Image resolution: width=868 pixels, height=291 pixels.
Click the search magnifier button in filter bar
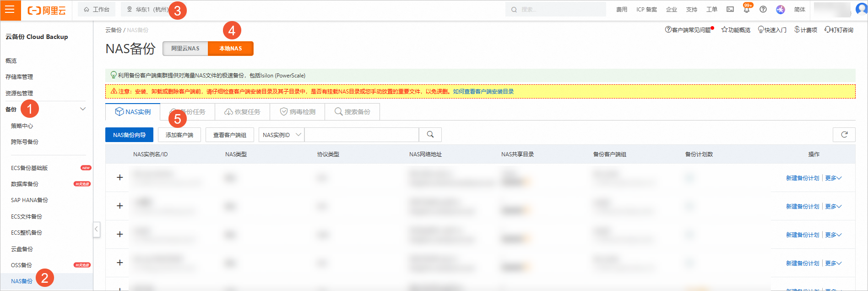(x=430, y=135)
